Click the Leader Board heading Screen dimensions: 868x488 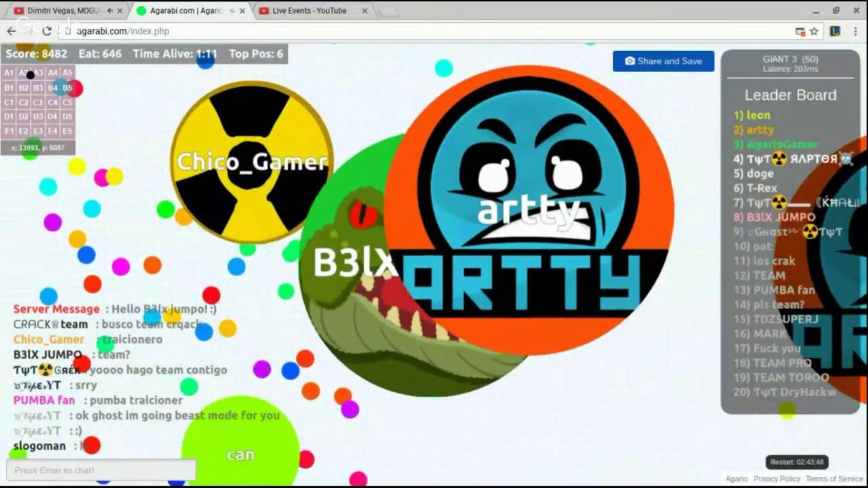[x=791, y=95]
